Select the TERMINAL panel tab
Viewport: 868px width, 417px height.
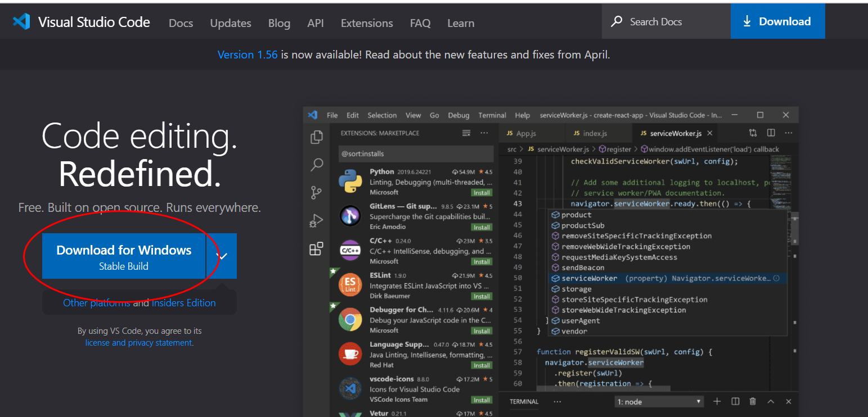click(x=524, y=402)
